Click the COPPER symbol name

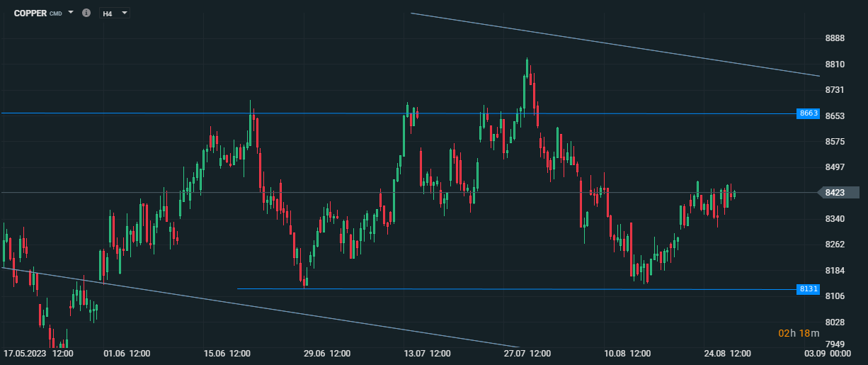(x=30, y=13)
